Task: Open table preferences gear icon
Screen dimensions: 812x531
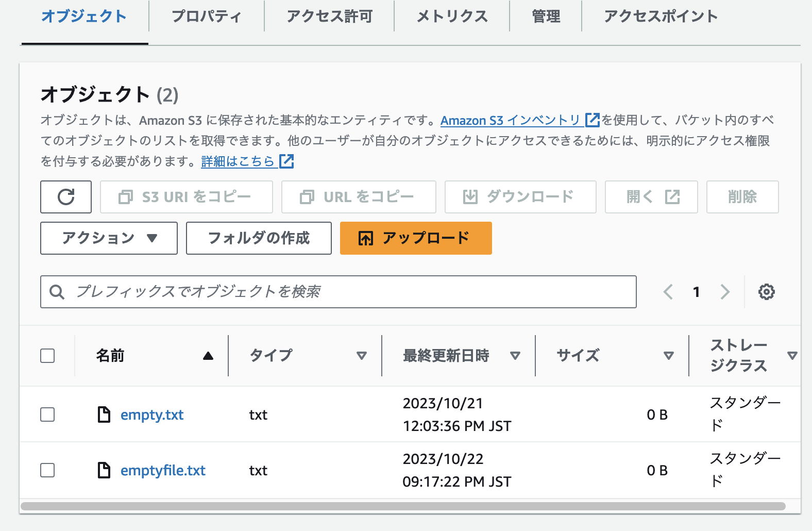Action: (x=766, y=292)
